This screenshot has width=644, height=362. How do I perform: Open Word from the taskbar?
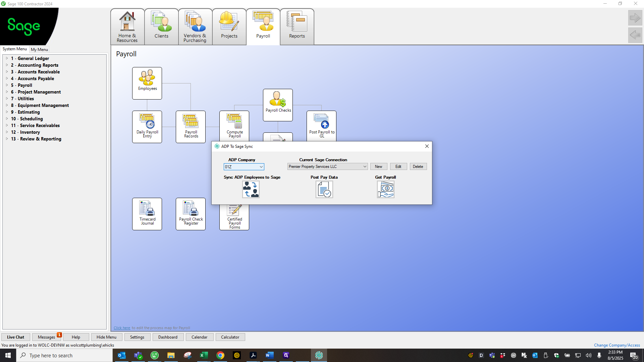click(269, 355)
